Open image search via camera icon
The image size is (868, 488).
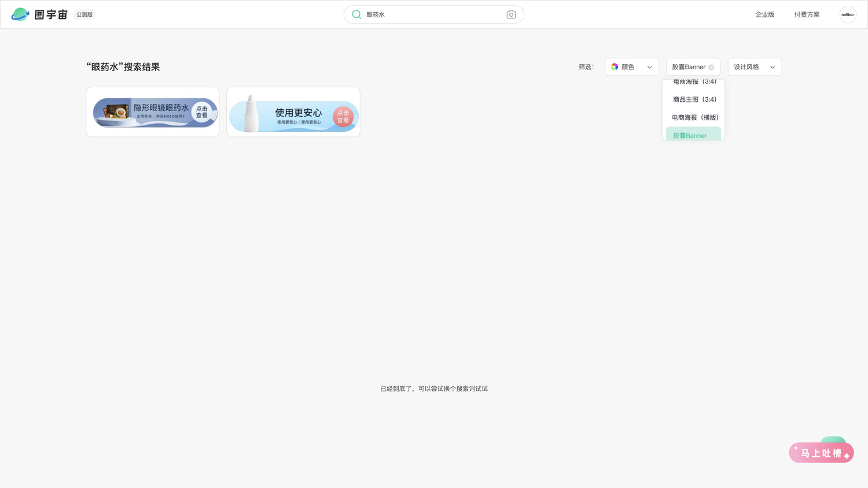click(511, 14)
